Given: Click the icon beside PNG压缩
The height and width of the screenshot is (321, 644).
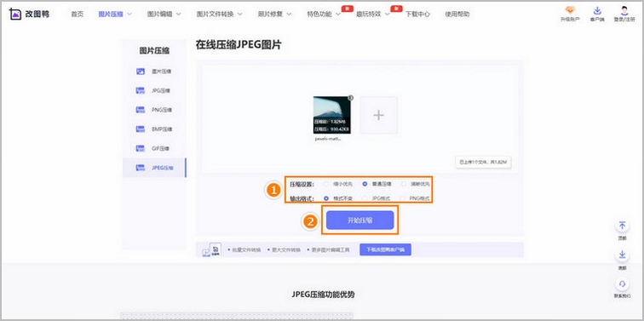Looking at the screenshot, I should (x=141, y=110).
